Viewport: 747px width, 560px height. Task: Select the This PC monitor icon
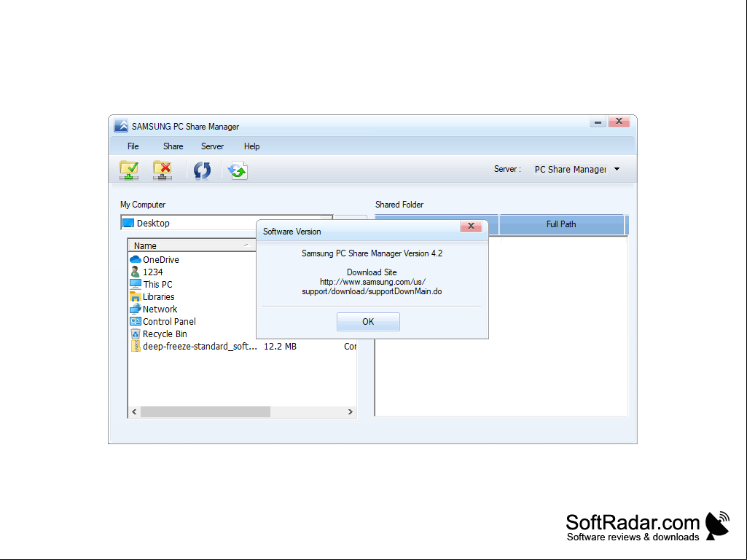[136, 284]
